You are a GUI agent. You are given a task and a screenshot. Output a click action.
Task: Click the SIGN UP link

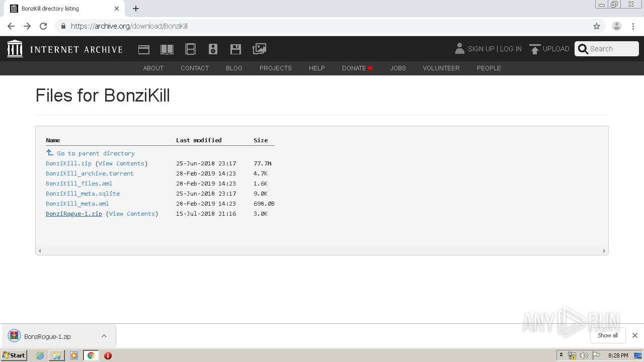481,49
